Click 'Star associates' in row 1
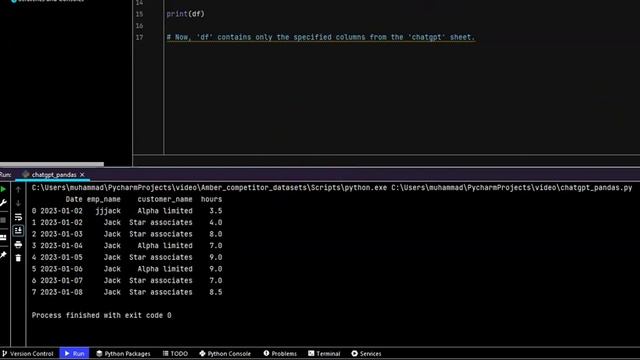The height and width of the screenshot is (360, 640). click(161, 222)
